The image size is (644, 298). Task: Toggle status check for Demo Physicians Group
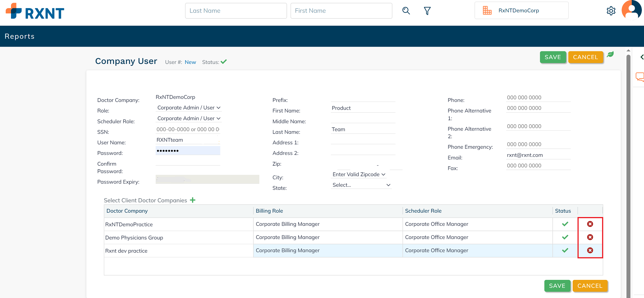pyautogui.click(x=565, y=237)
